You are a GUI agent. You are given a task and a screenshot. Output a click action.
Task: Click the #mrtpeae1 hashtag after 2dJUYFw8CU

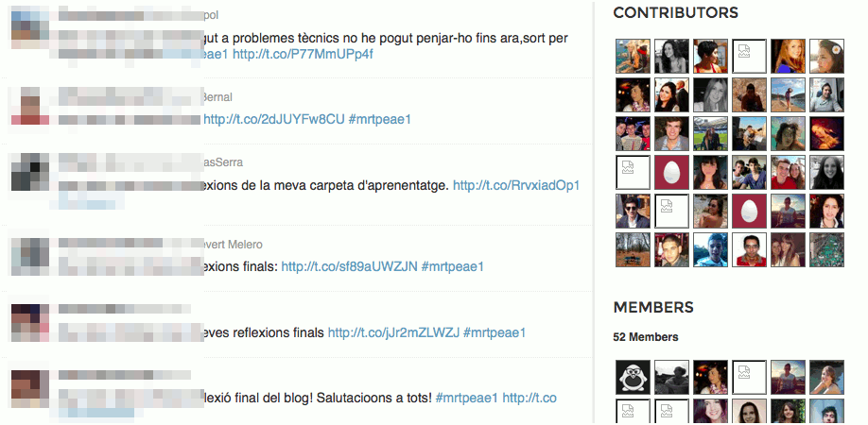[x=380, y=119]
